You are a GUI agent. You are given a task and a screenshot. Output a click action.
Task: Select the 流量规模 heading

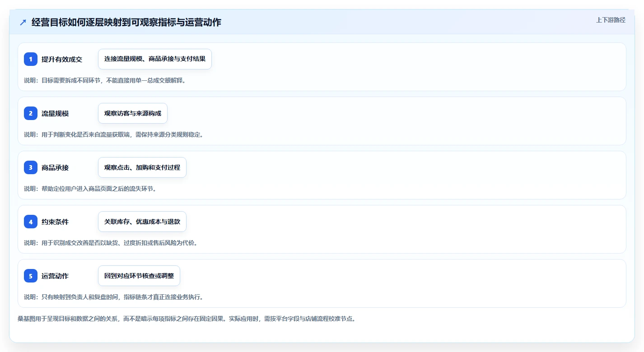(55, 113)
